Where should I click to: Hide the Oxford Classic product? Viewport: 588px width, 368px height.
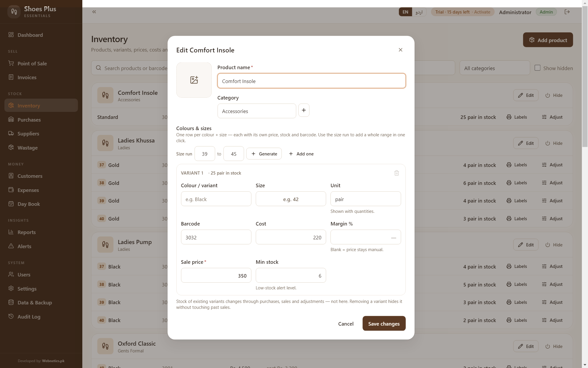click(554, 346)
